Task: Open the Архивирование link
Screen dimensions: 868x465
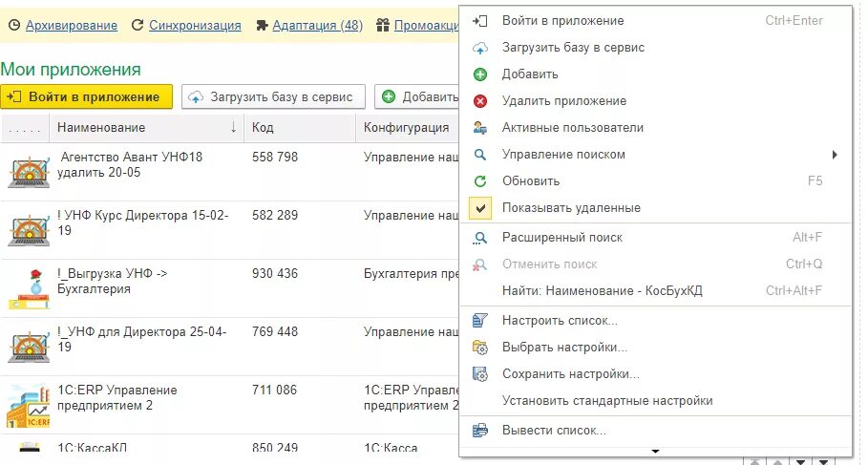Action: tap(72, 26)
